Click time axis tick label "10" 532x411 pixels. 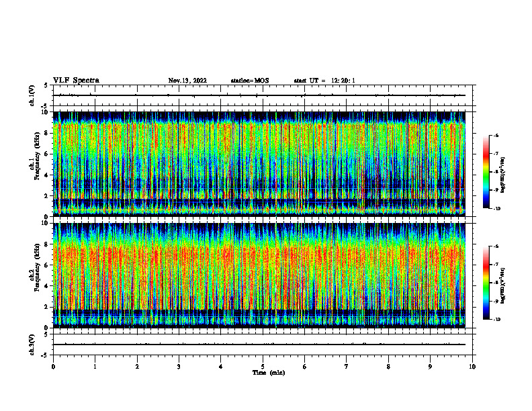point(472,367)
